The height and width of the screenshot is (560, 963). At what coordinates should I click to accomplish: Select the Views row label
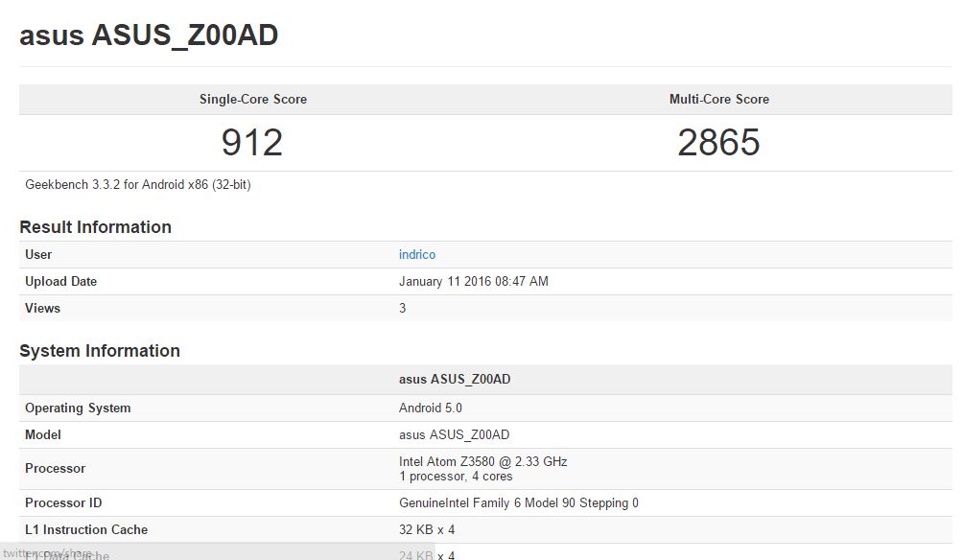(42, 308)
